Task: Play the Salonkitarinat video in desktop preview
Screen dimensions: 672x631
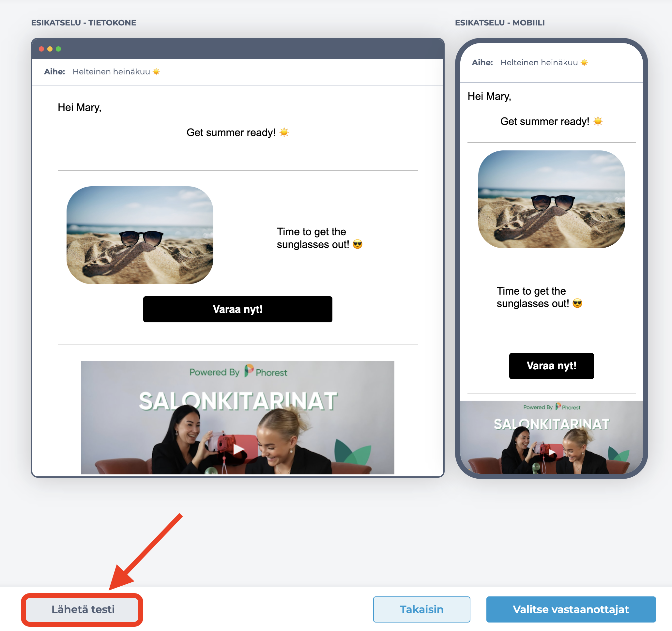Action: click(x=238, y=449)
